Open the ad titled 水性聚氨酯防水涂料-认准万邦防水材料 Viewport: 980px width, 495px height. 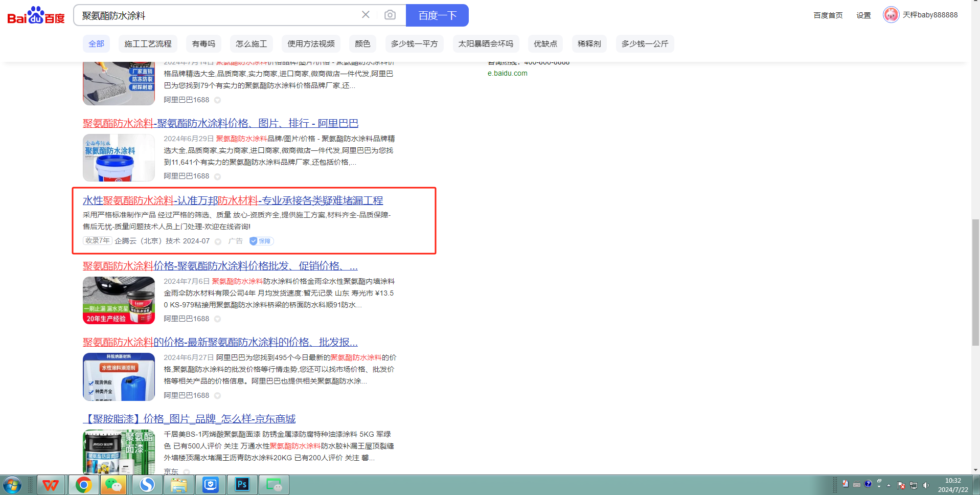click(233, 200)
